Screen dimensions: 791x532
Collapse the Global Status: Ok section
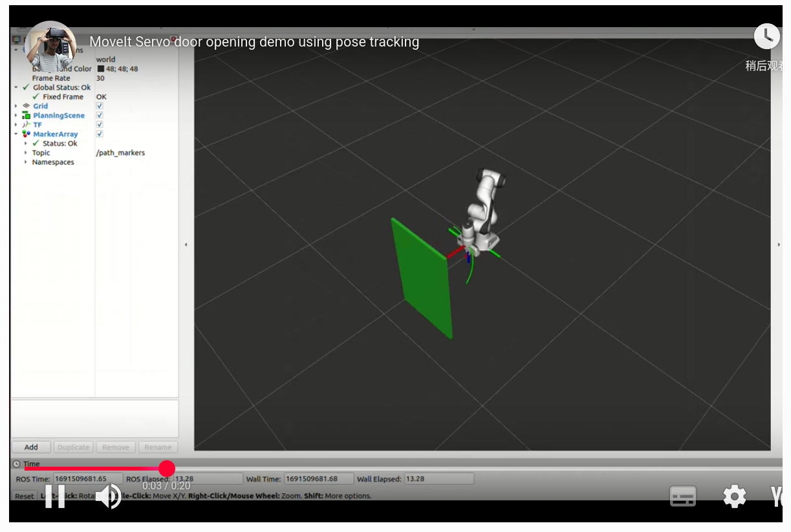pos(16,87)
